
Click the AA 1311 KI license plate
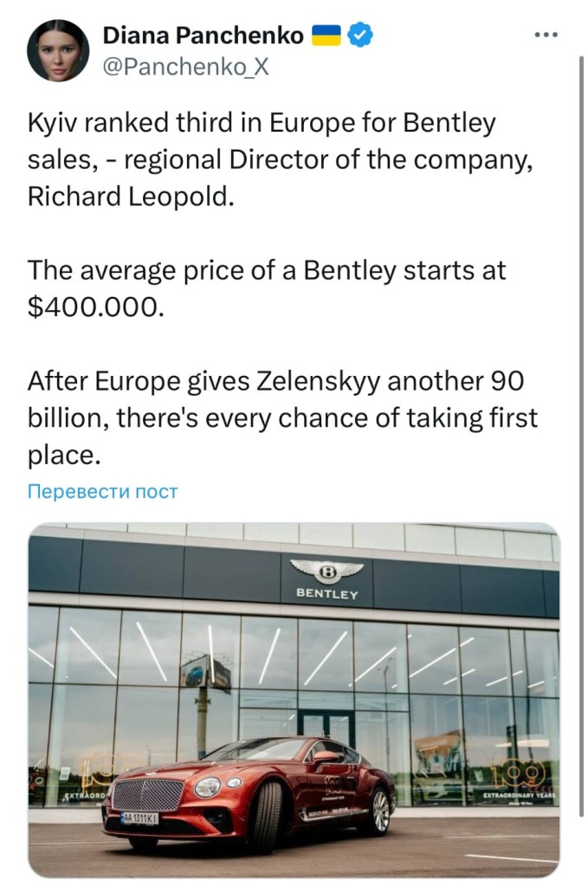tap(139, 818)
